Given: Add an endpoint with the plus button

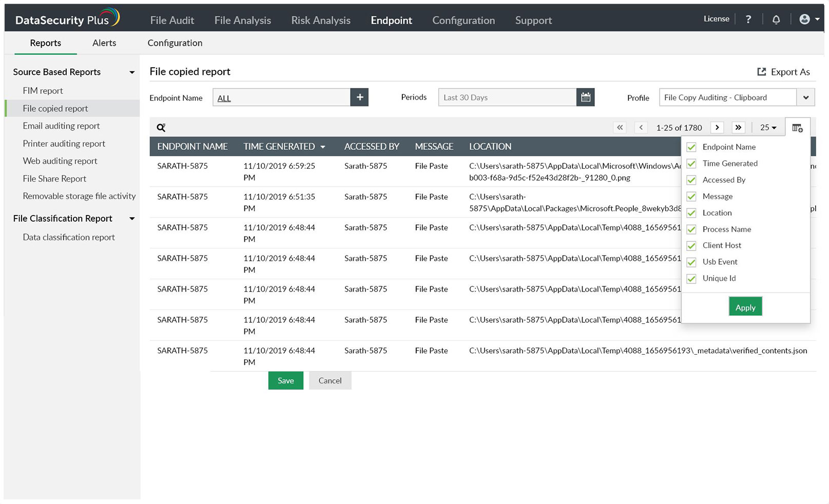Looking at the screenshot, I should (x=359, y=97).
